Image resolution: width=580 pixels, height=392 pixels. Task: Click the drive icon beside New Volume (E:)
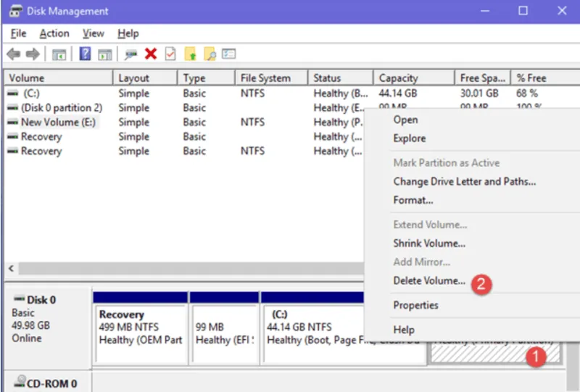(13, 122)
